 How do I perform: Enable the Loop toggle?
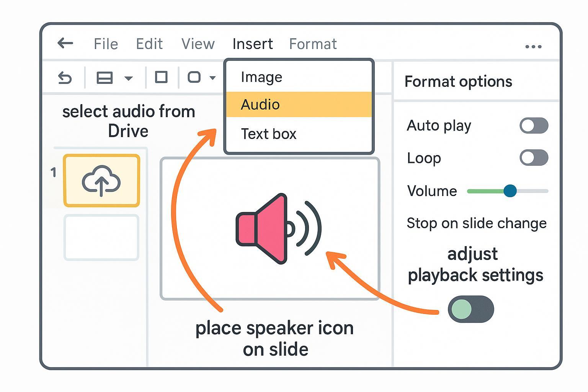point(534,158)
